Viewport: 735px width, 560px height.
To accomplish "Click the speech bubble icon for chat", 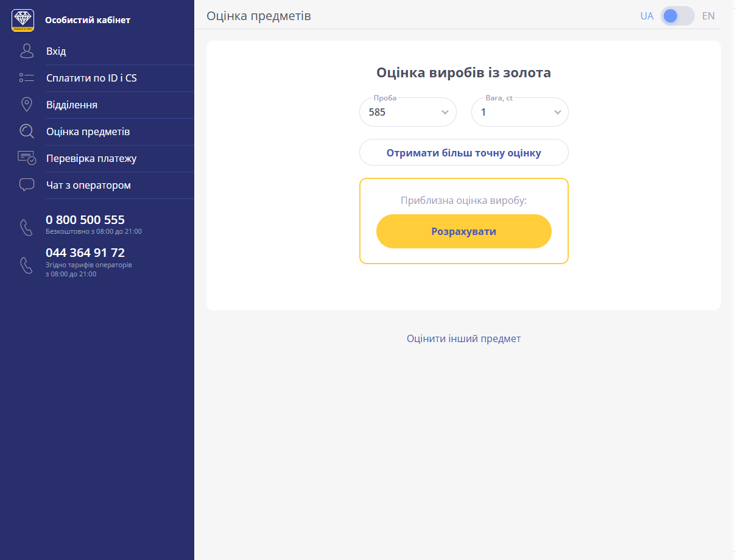I will pyautogui.click(x=27, y=185).
